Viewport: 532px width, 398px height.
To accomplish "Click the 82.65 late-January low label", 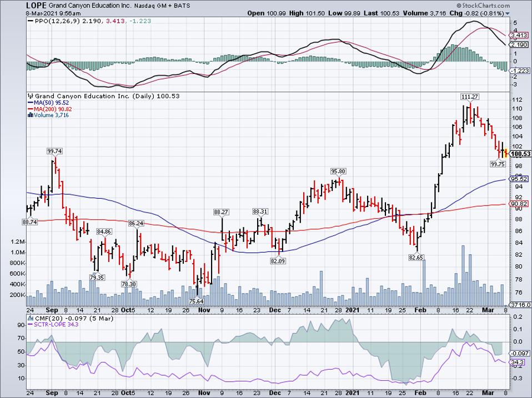I will (x=416, y=258).
